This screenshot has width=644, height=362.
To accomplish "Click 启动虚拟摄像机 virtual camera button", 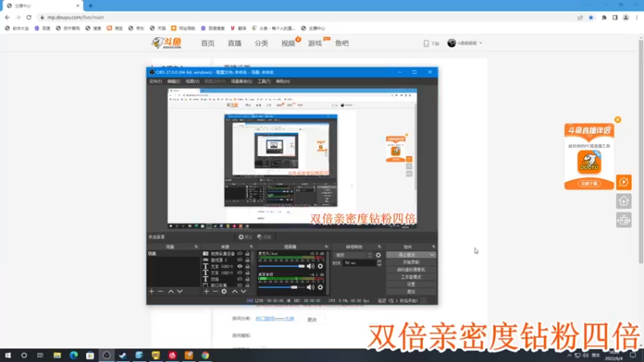I will pyautogui.click(x=411, y=269).
